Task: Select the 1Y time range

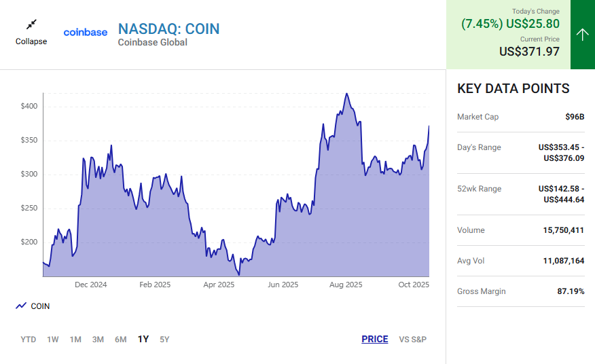Action: (143, 340)
